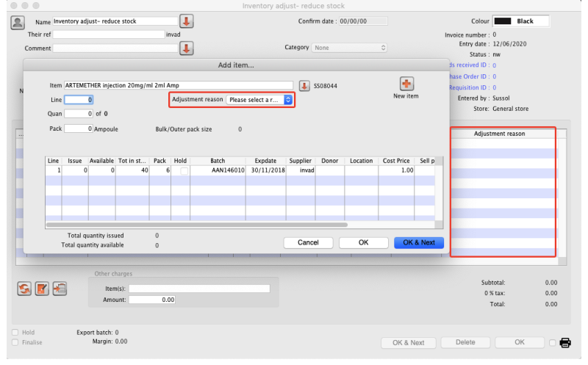
Task: Click the red arrow icon next to Name field
Action: tap(187, 21)
